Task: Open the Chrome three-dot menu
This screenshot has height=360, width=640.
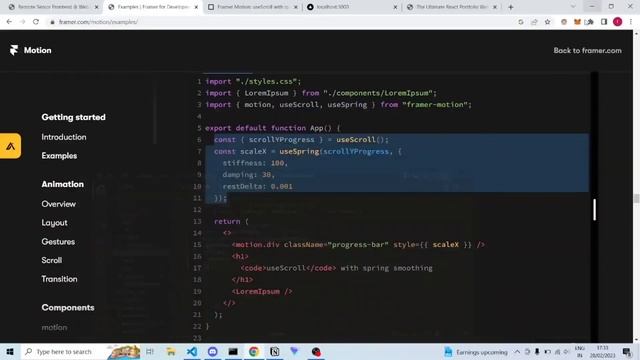Action: (x=631, y=22)
